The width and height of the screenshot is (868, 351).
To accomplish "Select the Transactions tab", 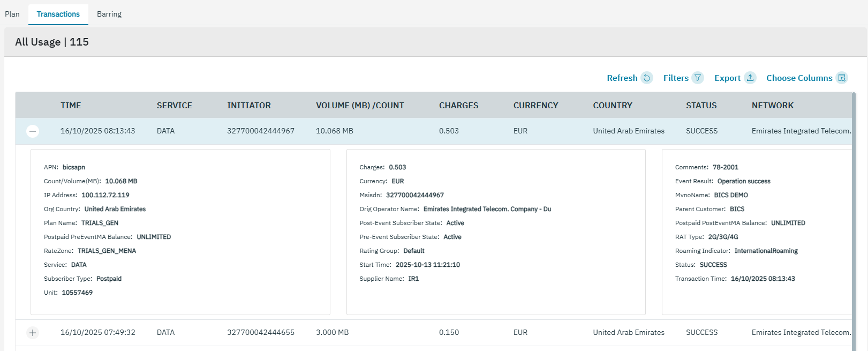I will [58, 14].
